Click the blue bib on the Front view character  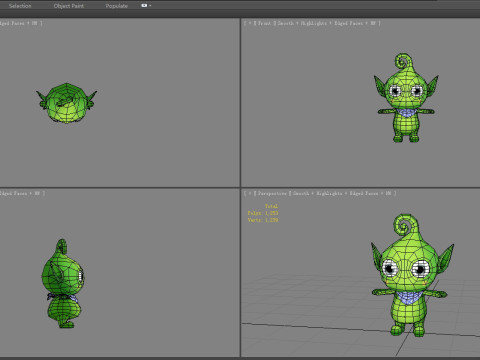[x=406, y=113]
